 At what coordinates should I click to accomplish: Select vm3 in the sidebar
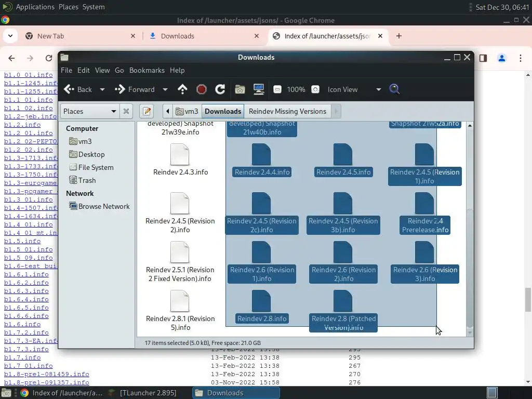tap(81, 141)
